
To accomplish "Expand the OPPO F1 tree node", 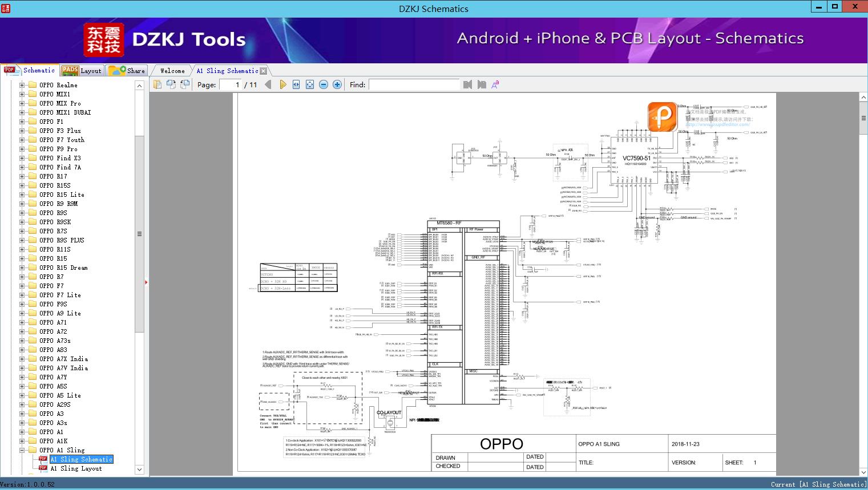I will click(22, 122).
